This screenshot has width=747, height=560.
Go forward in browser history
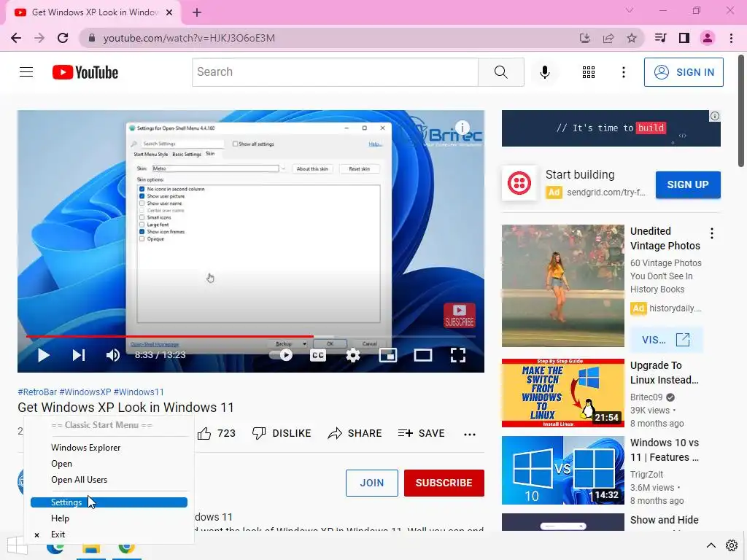coord(39,38)
